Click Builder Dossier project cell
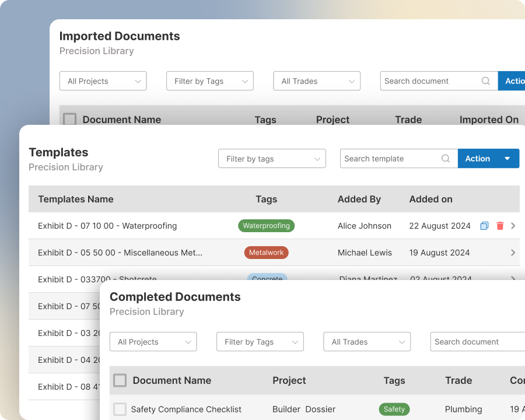Viewport: 525px width, 420px height. click(x=304, y=409)
